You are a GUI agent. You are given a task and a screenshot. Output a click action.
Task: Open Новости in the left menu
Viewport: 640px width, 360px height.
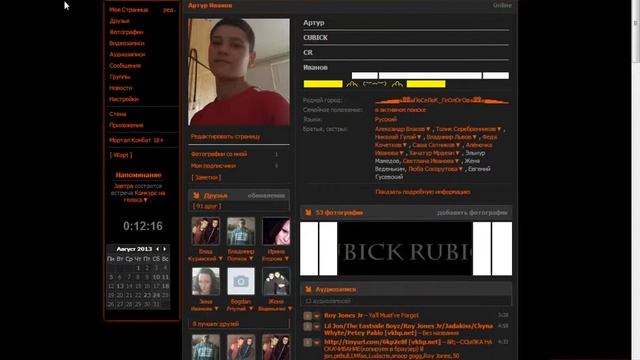120,88
